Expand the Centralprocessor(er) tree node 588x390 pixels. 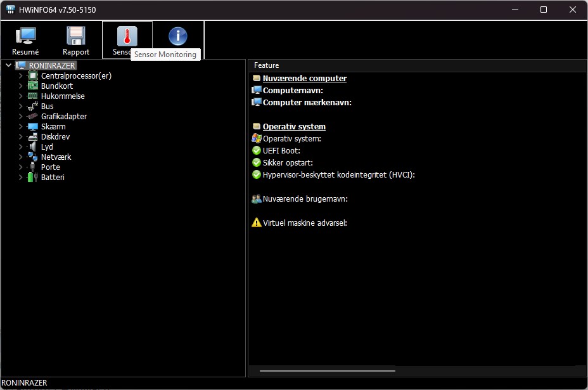[21, 76]
